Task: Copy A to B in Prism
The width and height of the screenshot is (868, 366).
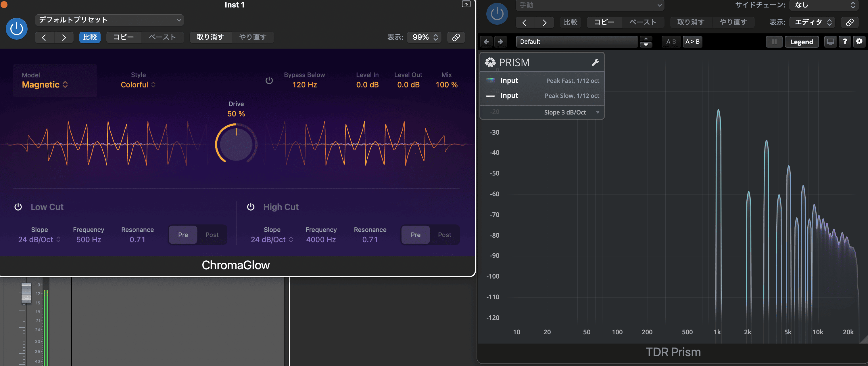Action: (x=692, y=41)
